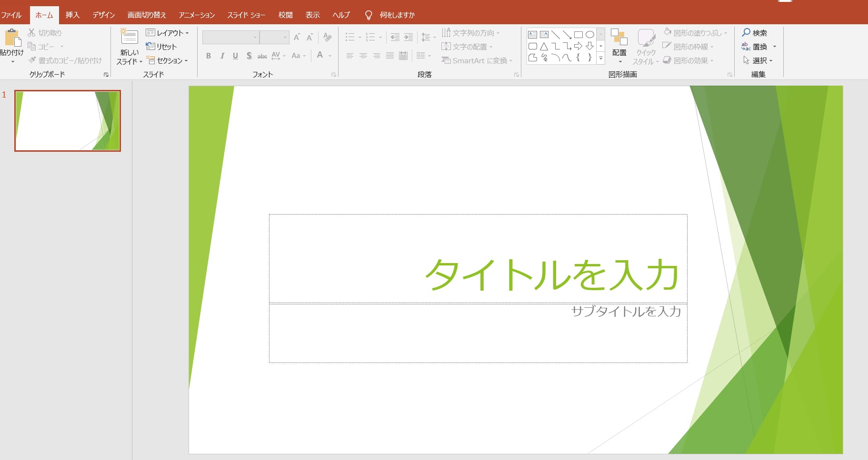Image resolution: width=868 pixels, height=460 pixels.
Task: Select slide 1 thumbnail in the panel
Action: (x=68, y=121)
